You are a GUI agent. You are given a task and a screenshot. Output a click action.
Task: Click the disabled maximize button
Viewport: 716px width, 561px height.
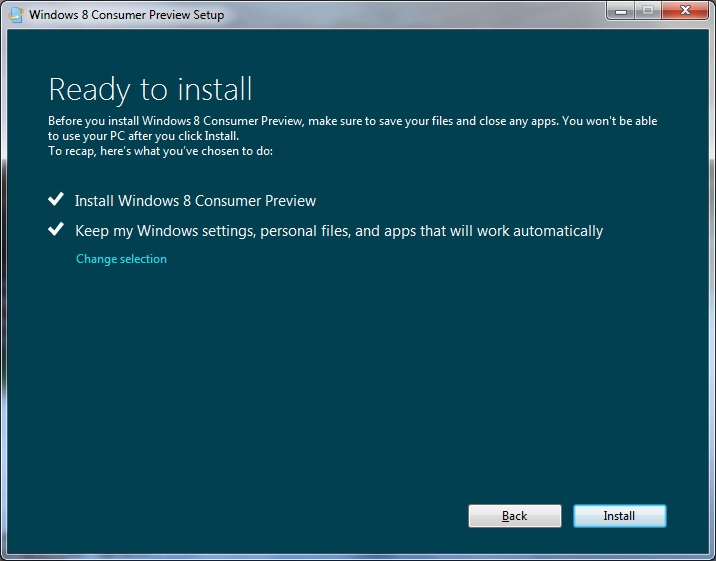648,10
